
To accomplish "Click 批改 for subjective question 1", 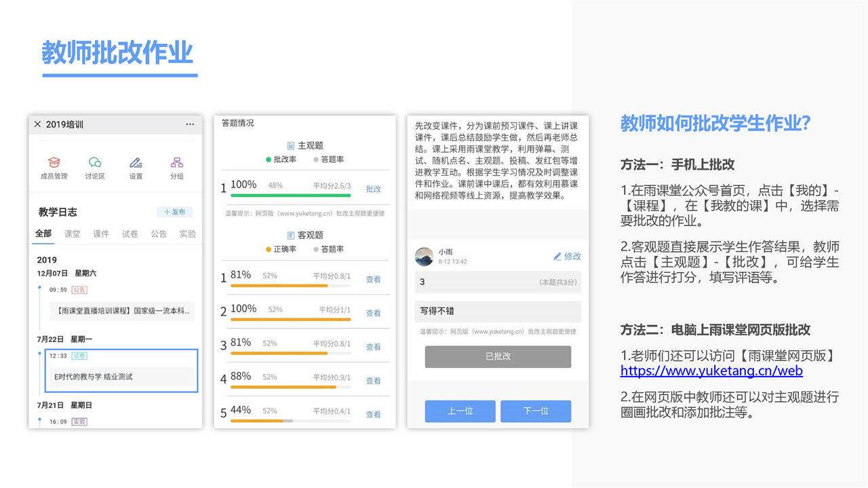I will click(x=374, y=189).
